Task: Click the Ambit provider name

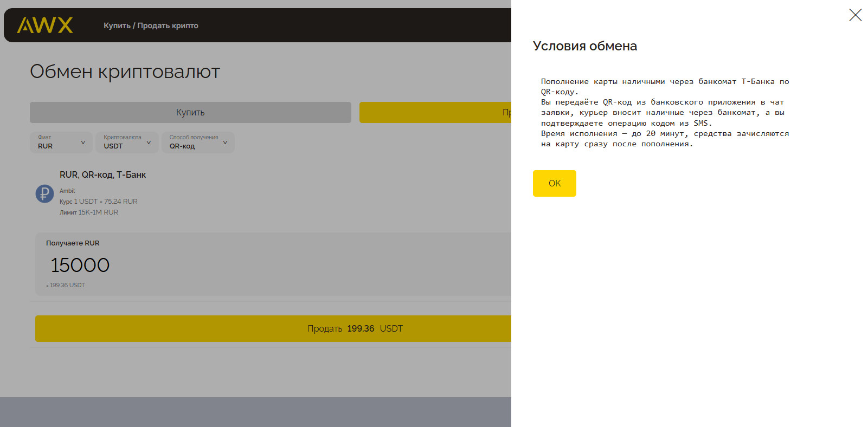Action: click(67, 191)
